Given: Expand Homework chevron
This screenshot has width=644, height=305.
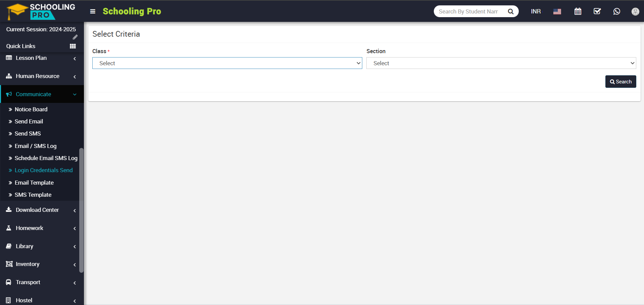Looking at the screenshot, I should click(75, 228).
